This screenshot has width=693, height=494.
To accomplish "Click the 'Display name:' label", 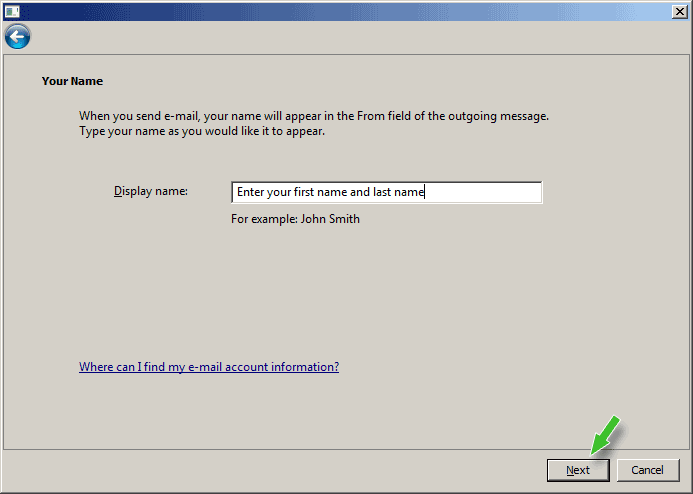I will [151, 191].
